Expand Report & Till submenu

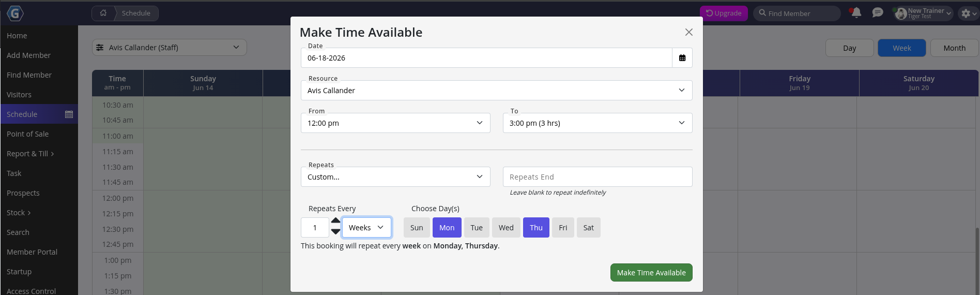(x=30, y=154)
